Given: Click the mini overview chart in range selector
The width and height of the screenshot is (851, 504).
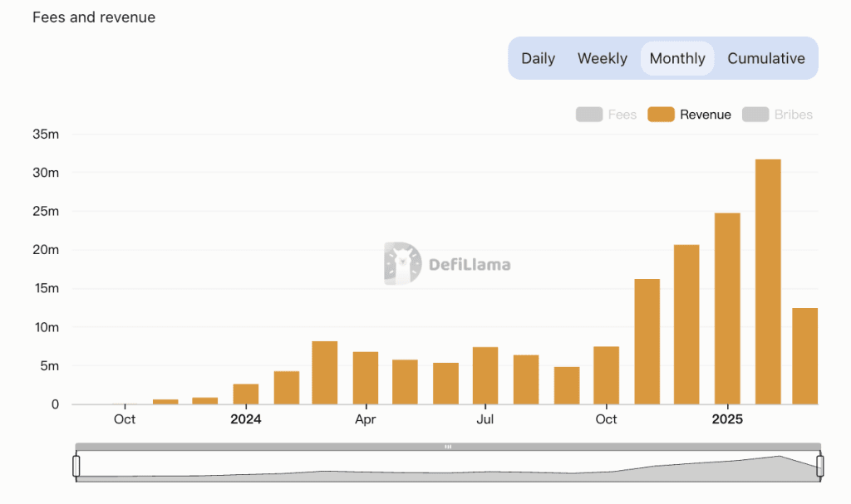Looking at the screenshot, I should tap(448, 467).
